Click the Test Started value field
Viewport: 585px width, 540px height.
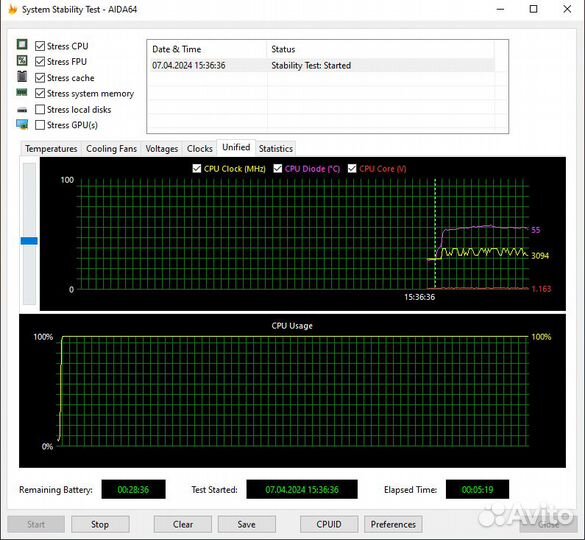point(302,489)
